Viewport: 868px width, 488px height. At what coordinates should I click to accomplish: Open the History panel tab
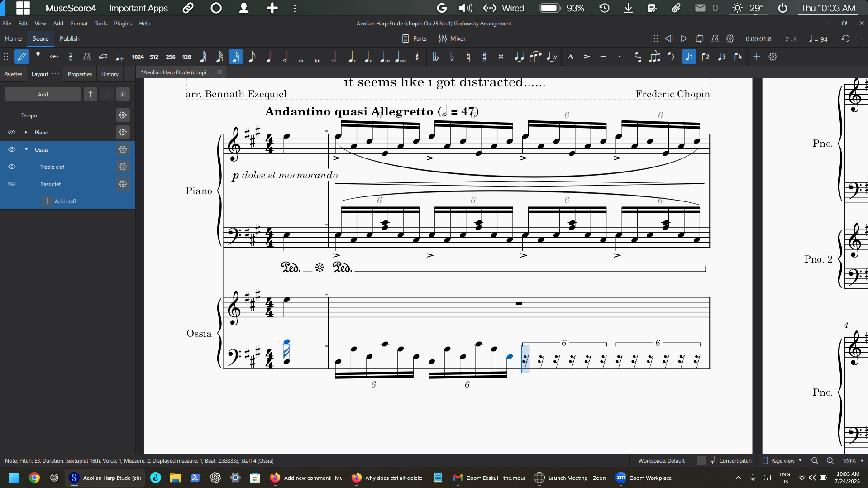pos(110,74)
